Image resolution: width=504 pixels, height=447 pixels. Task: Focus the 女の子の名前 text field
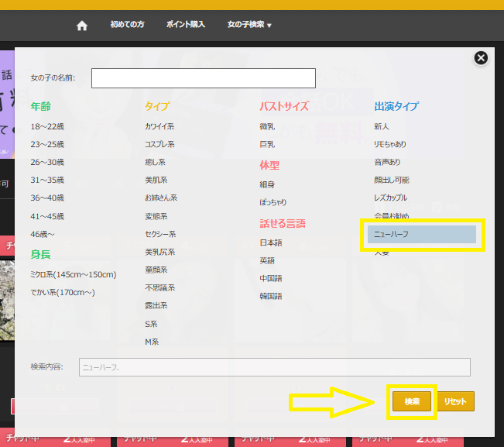[203, 78]
